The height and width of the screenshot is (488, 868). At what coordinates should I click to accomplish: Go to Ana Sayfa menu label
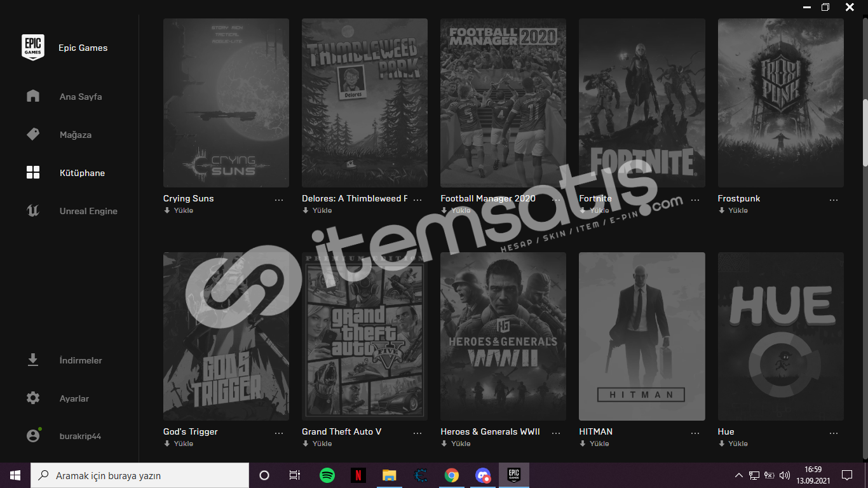point(81,97)
